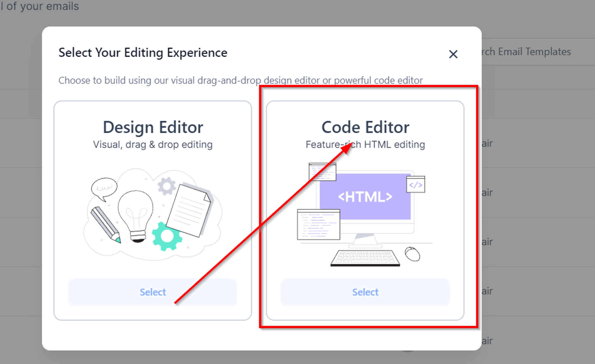The image size is (595, 364).
Task: Click the computer mouse illustration
Action: click(x=412, y=254)
